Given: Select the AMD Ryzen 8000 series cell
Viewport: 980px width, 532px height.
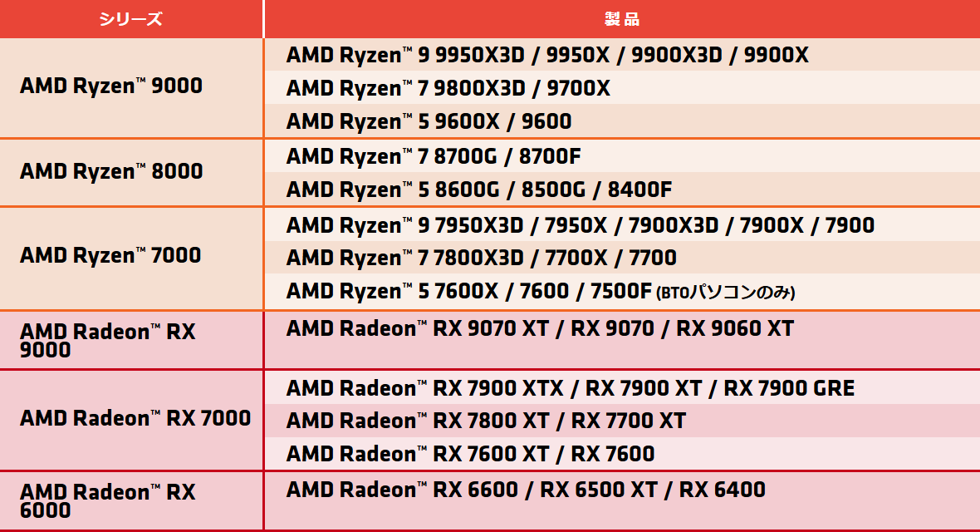Looking at the screenshot, I should [x=131, y=172].
